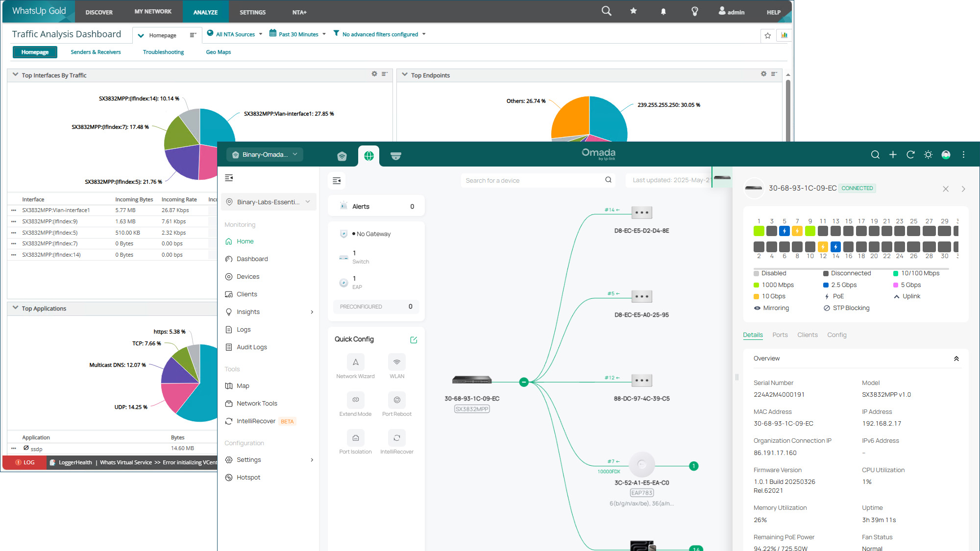
Task: Select the SX3832MPP switch in topology
Action: pos(472,380)
